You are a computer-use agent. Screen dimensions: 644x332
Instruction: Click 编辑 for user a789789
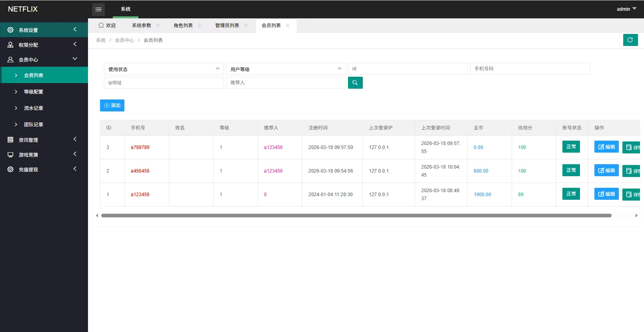(606, 147)
